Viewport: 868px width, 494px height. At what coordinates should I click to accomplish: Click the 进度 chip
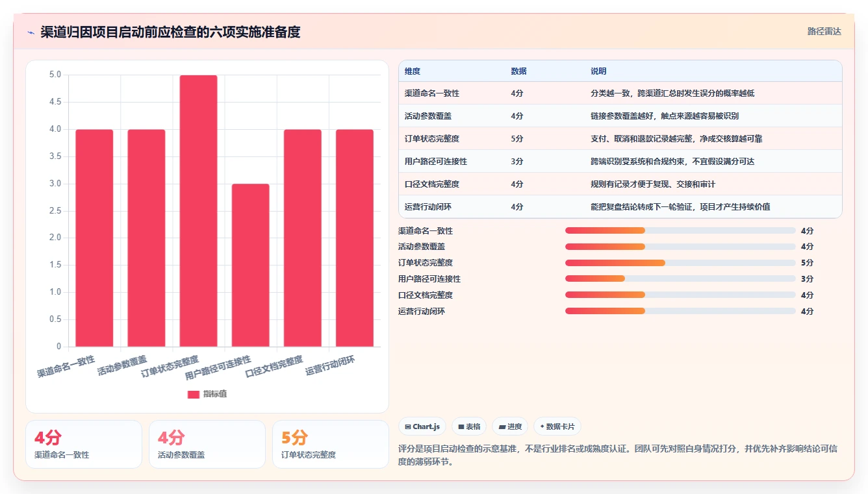pos(510,426)
